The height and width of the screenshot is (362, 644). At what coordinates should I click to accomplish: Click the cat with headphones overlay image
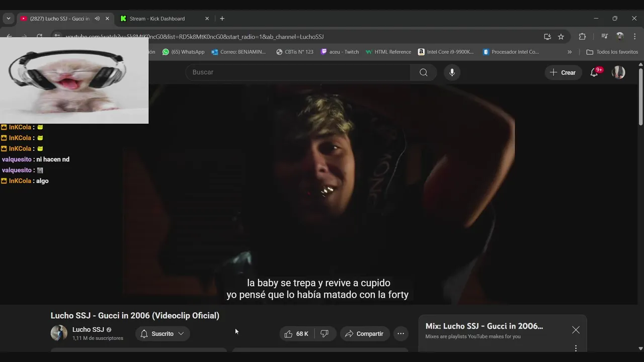pos(74,80)
